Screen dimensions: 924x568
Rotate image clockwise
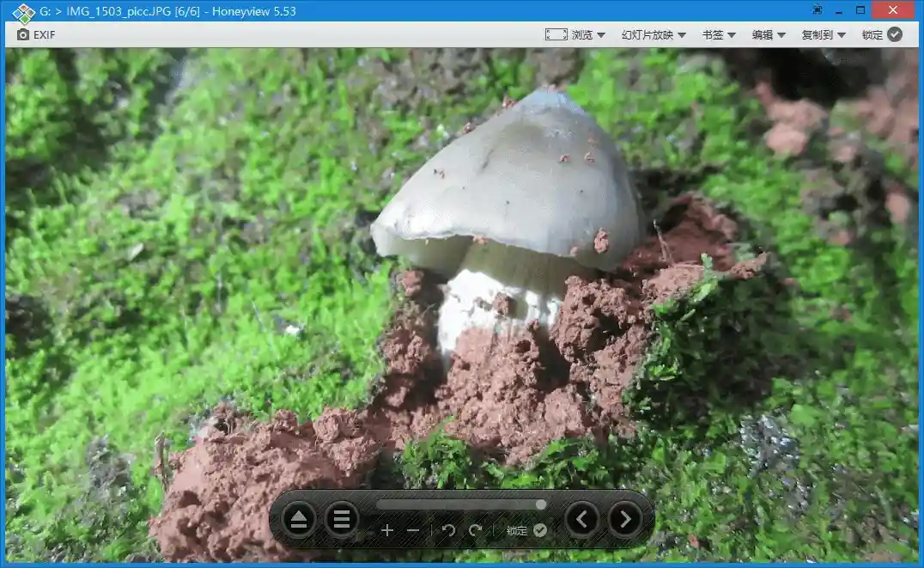point(476,531)
